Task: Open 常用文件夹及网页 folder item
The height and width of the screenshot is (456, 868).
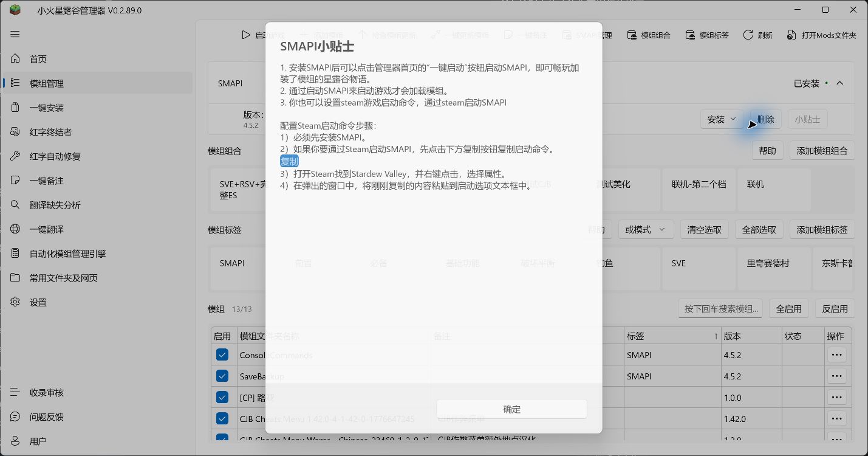Action: [97, 278]
